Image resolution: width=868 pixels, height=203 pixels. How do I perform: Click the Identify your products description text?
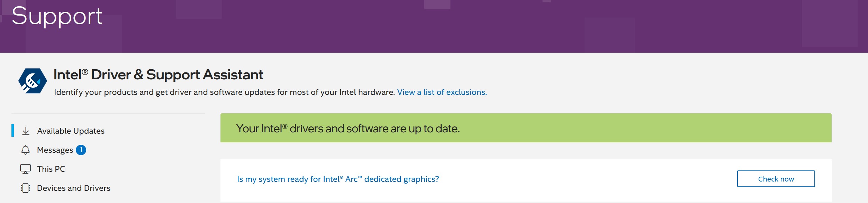click(x=224, y=92)
